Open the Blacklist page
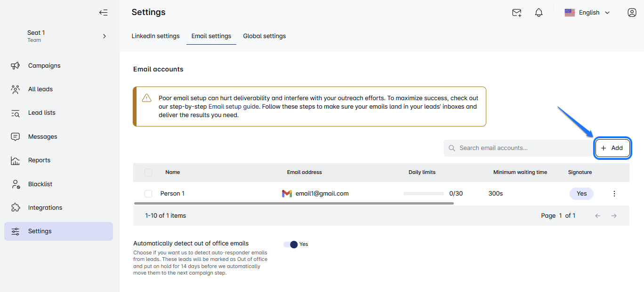 click(x=40, y=184)
